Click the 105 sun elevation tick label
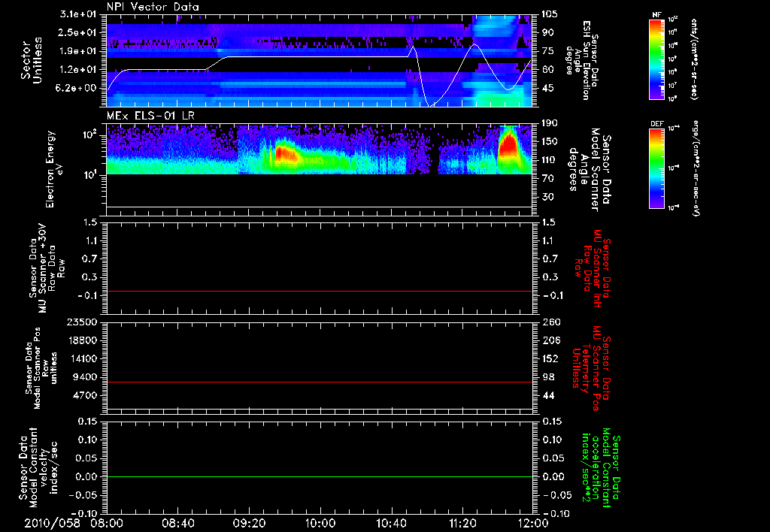Screen dimensions: 770x532 click(549, 14)
